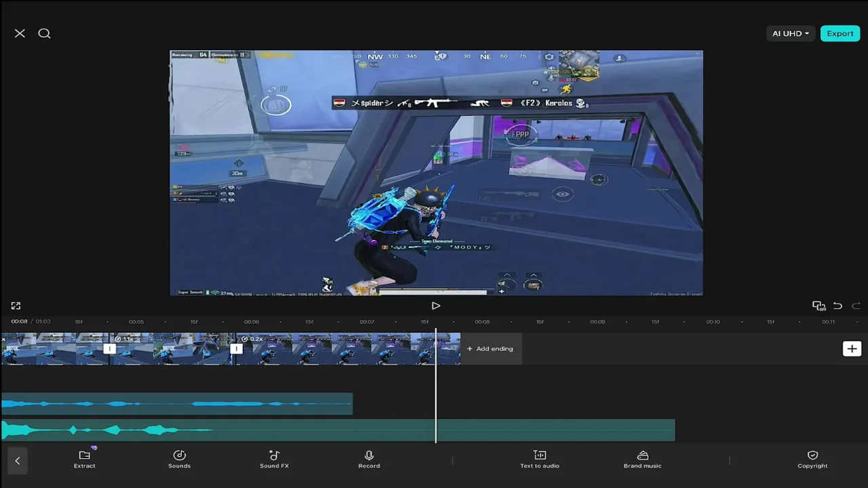868x488 pixels.
Task: Click the 00:08 current time readout
Action: coord(19,321)
